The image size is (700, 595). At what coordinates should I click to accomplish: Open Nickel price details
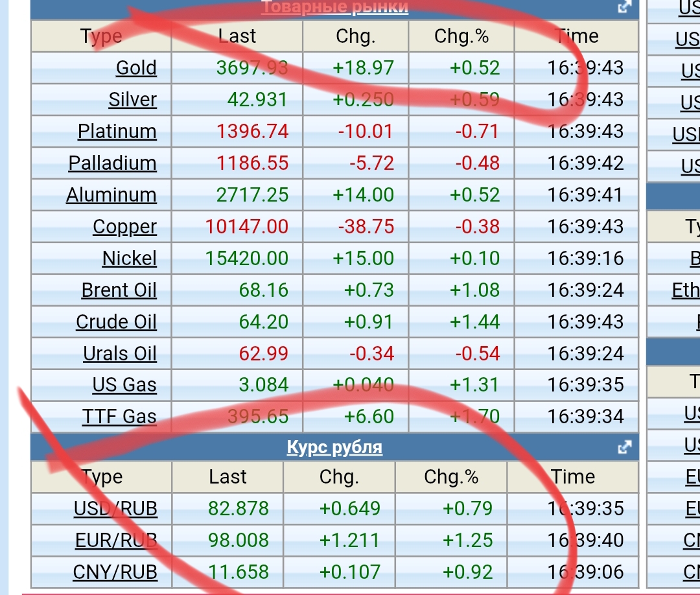pos(130,258)
